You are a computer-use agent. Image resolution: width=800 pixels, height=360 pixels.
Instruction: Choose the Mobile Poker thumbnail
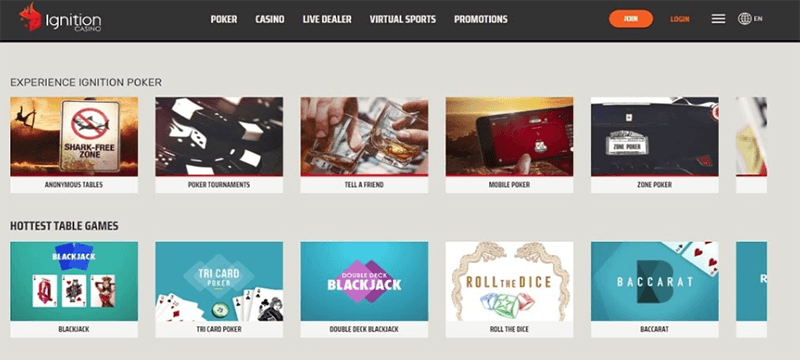509,145
